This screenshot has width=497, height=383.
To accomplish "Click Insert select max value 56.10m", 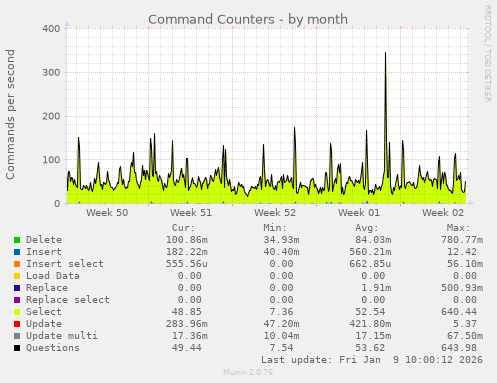I will click(x=465, y=264).
